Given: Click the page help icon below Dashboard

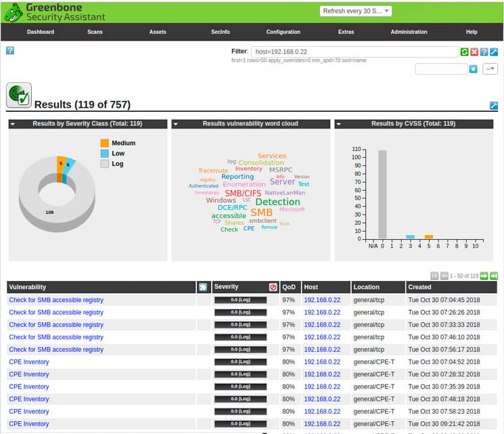Looking at the screenshot, I should 10,50.
